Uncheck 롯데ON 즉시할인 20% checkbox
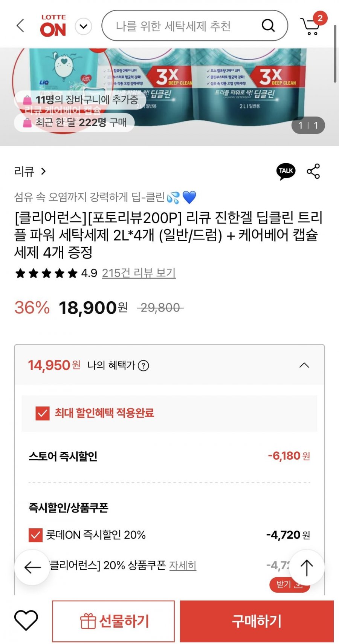This screenshot has width=339, height=644. (x=35, y=535)
